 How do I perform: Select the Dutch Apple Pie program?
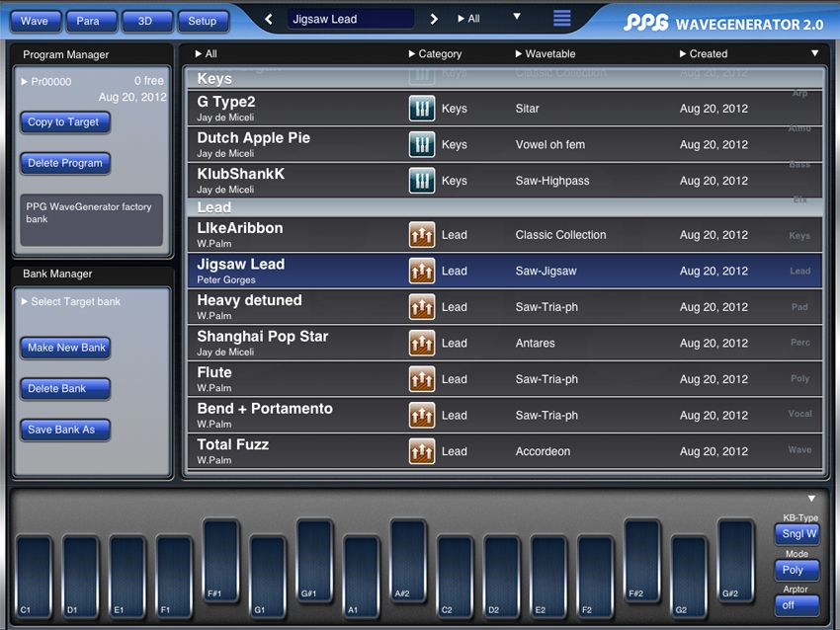point(504,144)
